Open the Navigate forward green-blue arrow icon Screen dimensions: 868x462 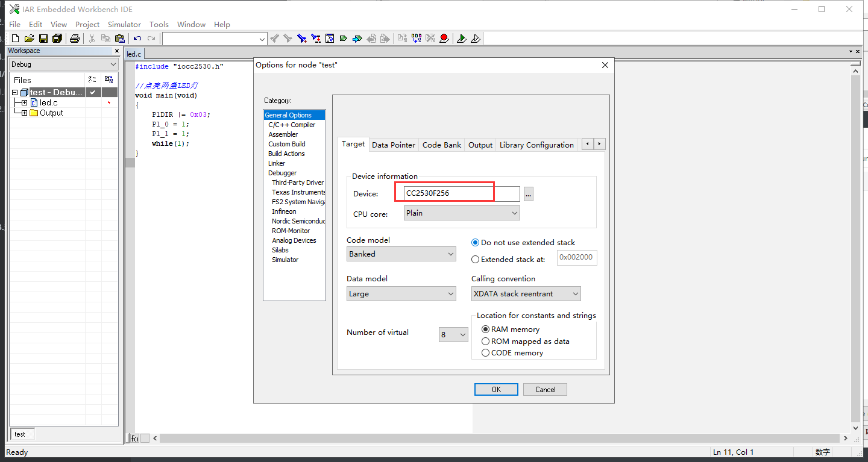point(357,39)
